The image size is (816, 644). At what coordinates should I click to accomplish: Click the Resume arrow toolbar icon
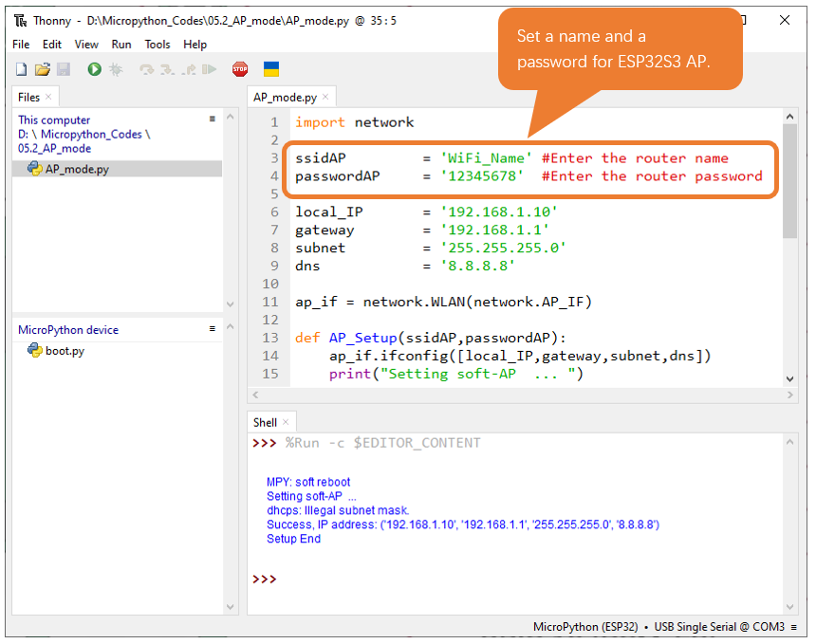[209, 69]
